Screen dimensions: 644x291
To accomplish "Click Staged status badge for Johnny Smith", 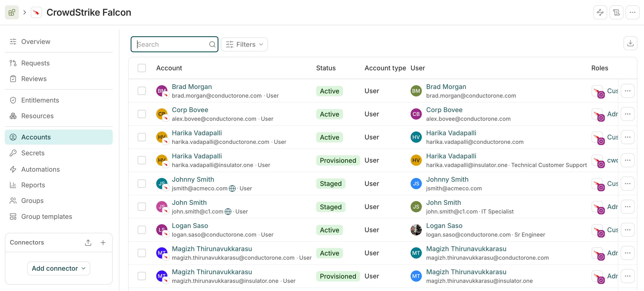I will tap(330, 184).
